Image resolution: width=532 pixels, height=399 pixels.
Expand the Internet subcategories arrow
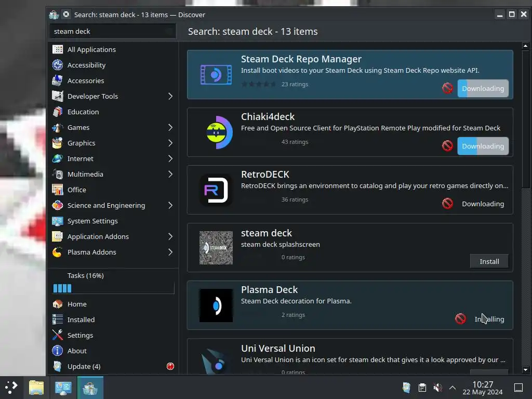(170, 159)
